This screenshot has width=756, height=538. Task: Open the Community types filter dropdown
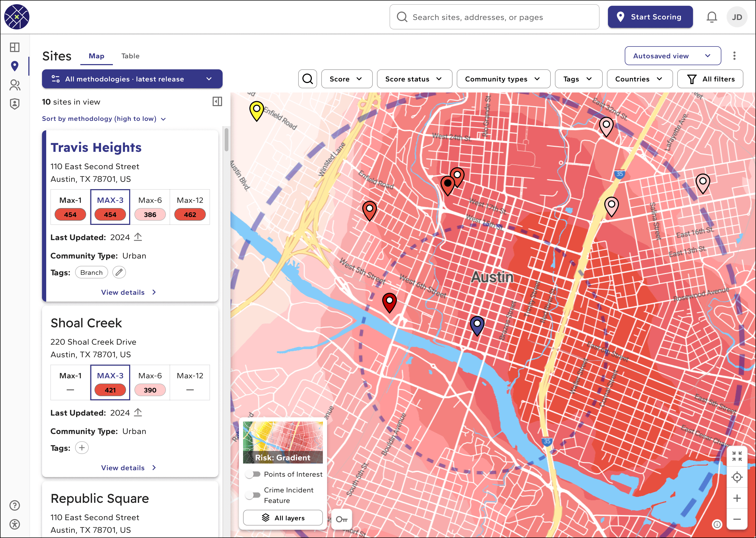[503, 79]
